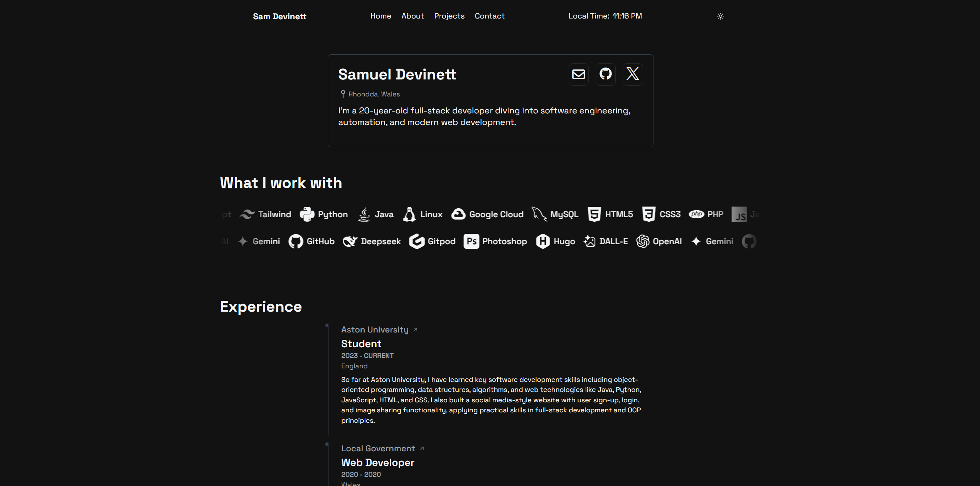Click the Tailwind logo icon
The width and height of the screenshot is (980, 486).
pos(247,214)
